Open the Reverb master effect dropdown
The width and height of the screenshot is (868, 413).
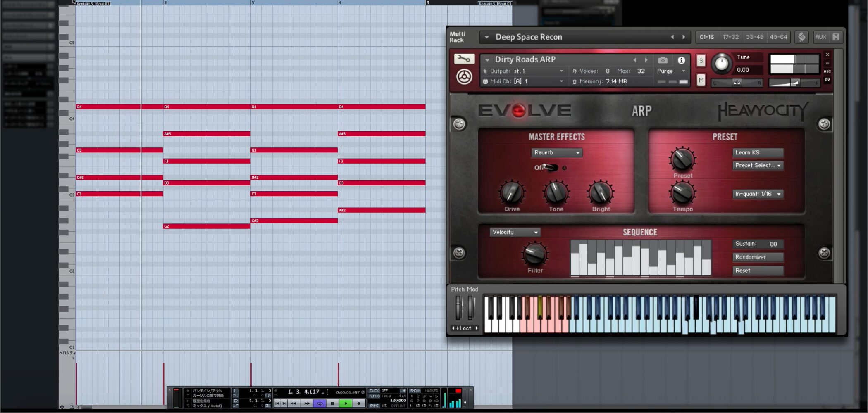[x=557, y=153]
